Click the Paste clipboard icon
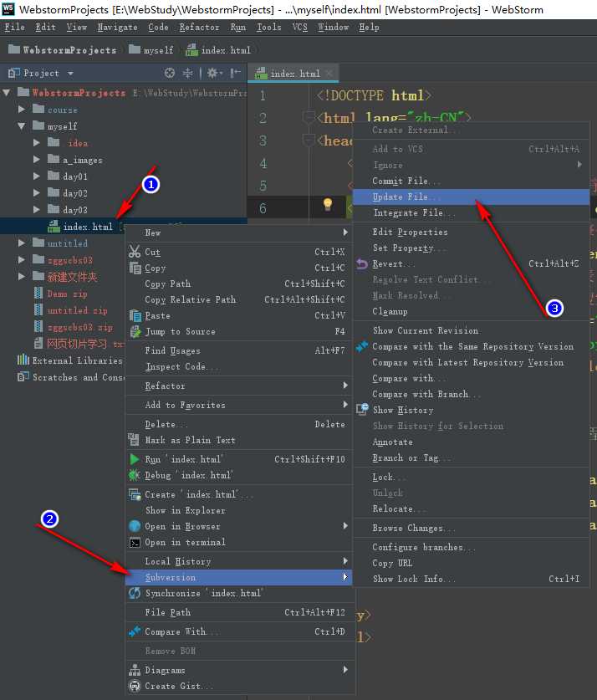 (135, 315)
